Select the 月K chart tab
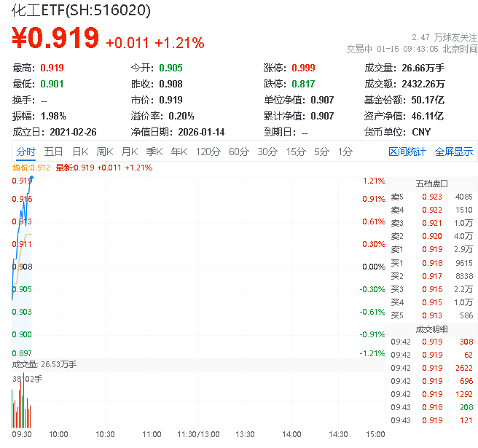This screenshot has height=448, width=478. [x=130, y=152]
